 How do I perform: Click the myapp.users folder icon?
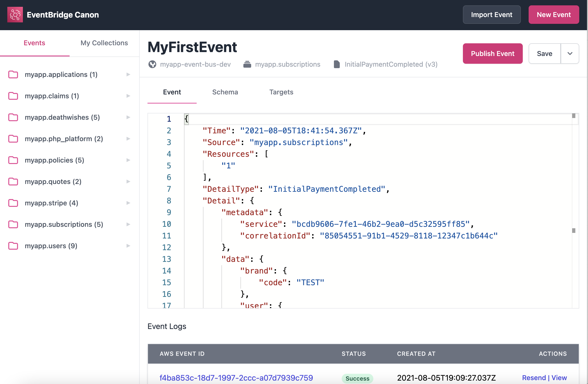13,246
